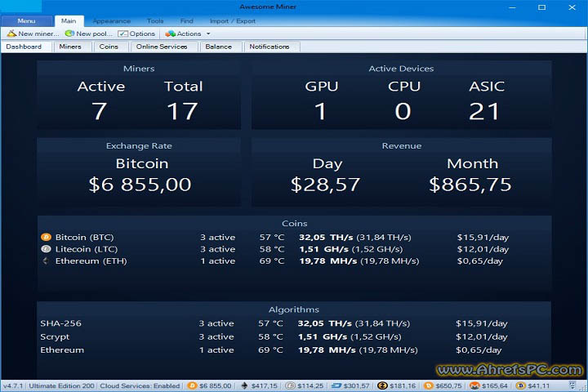Click 'Cloud Services: Enabled' in the status bar
The image size is (588, 392).
point(140,385)
